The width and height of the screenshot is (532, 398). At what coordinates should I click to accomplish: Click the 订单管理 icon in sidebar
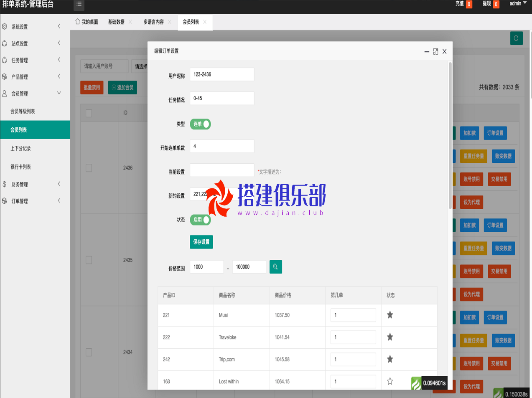tap(5, 201)
